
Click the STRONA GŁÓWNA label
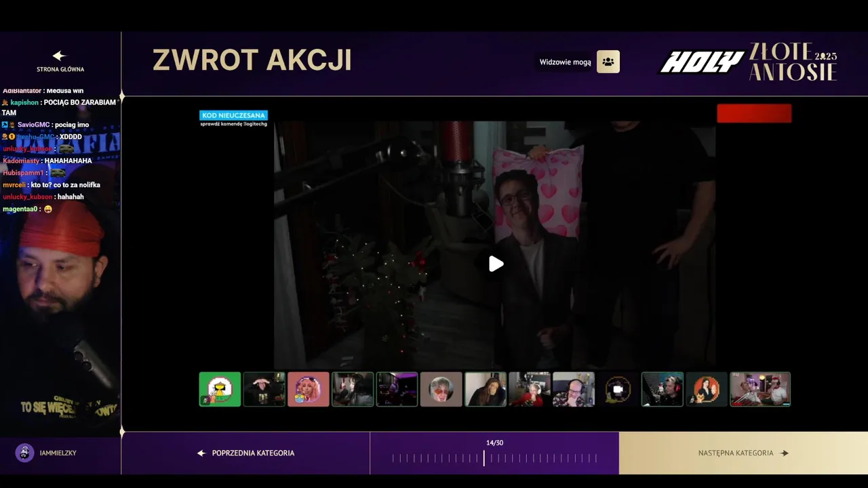click(60, 69)
